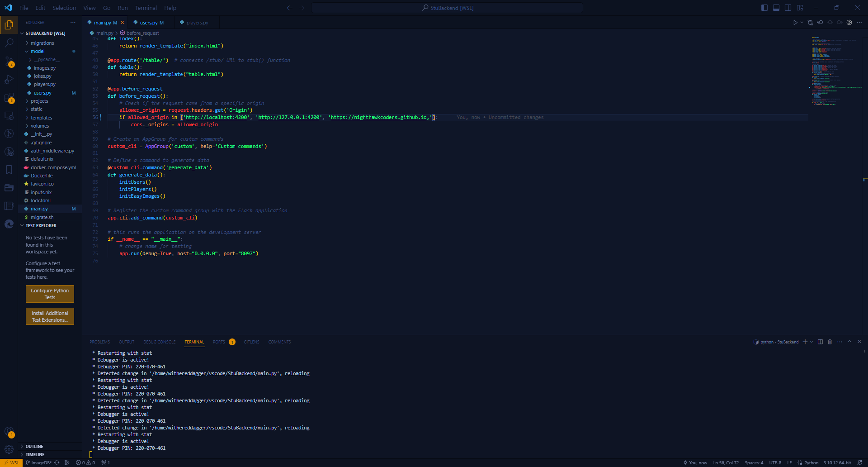868x467 pixels.
Task: Open Extensions view with badge
Action: click(x=9, y=98)
